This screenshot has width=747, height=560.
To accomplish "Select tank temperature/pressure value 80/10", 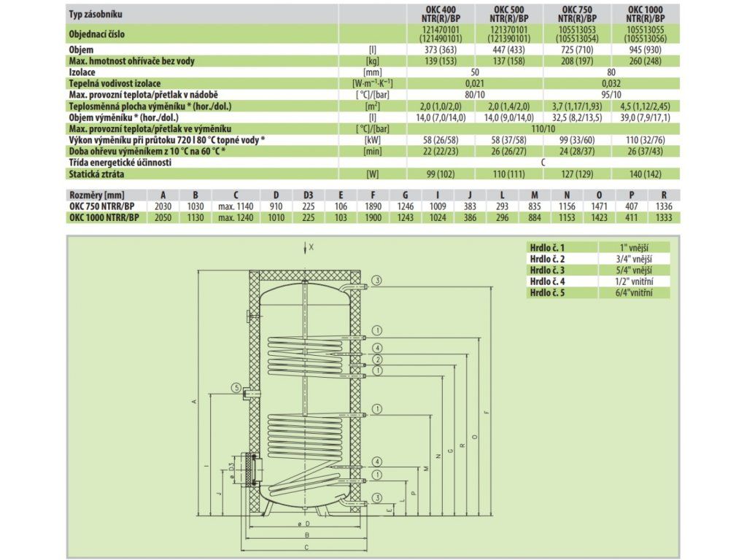I will 474,95.
